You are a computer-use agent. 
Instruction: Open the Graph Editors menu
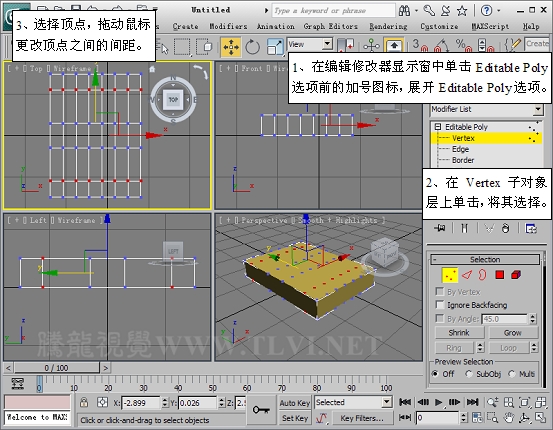pos(330,26)
